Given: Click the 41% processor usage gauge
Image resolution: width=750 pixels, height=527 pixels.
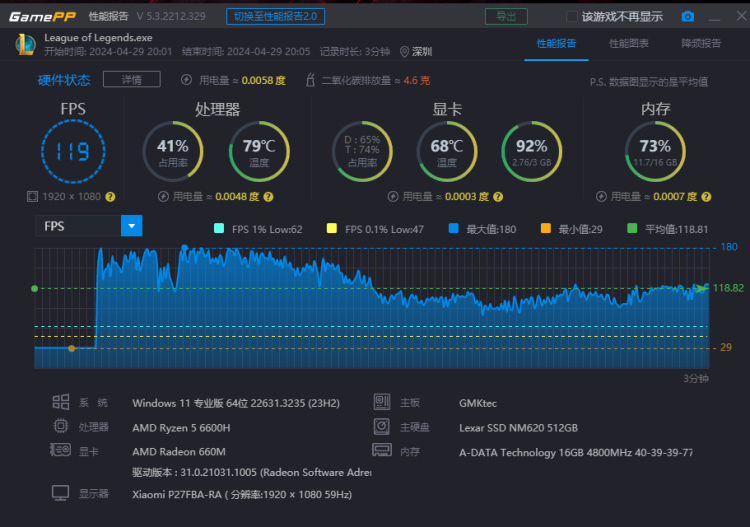Looking at the screenshot, I should click(x=173, y=151).
